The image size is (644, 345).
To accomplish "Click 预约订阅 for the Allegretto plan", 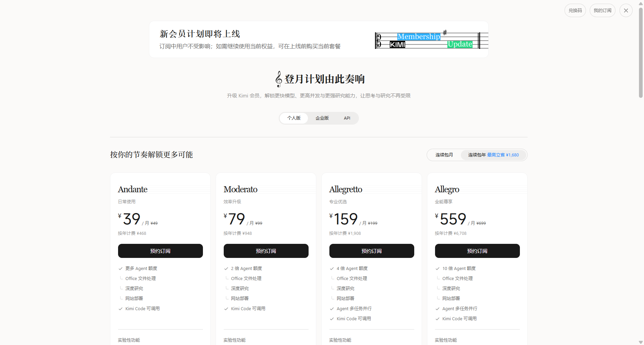I will (x=372, y=251).
